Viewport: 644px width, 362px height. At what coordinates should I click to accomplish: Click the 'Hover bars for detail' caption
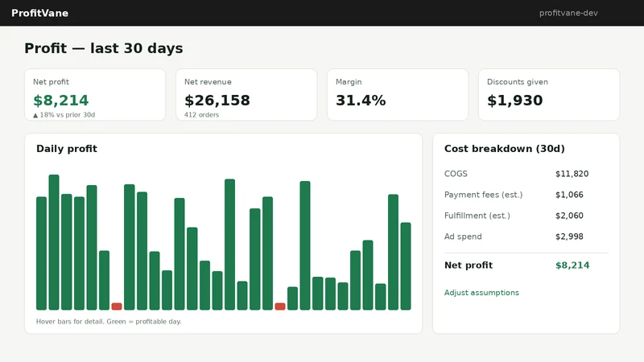109,321
